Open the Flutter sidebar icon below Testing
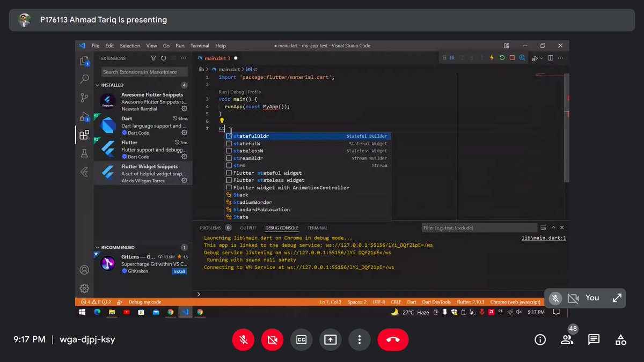The image size is (644, 362). pos(84,172)
